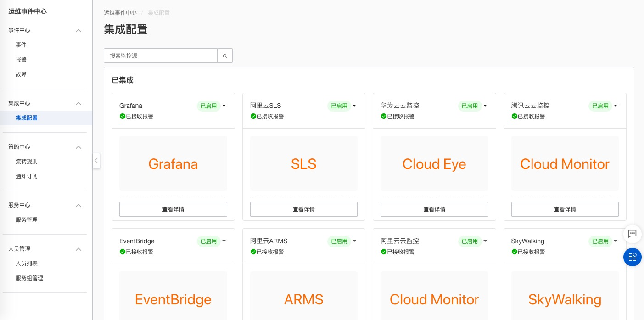The image size is (644, 320).
Task: Click green check icon on 华为云云监控 card
Action: point(383,116)
